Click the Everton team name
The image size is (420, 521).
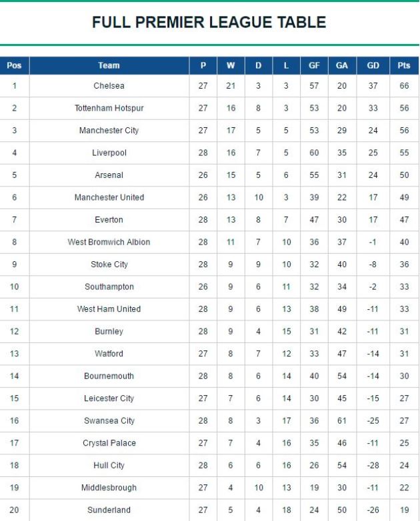(x=109, y=220)
